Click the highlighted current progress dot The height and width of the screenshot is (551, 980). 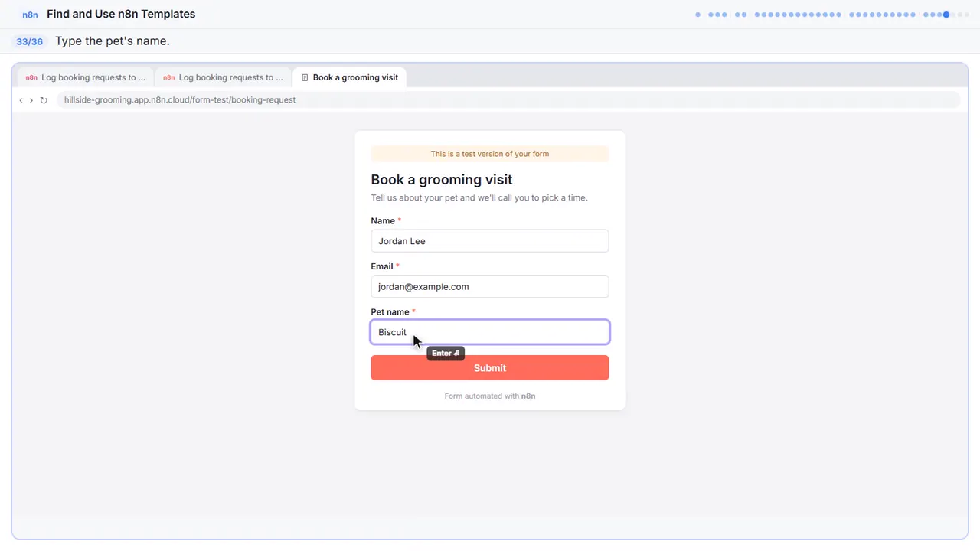coord(946,15)
